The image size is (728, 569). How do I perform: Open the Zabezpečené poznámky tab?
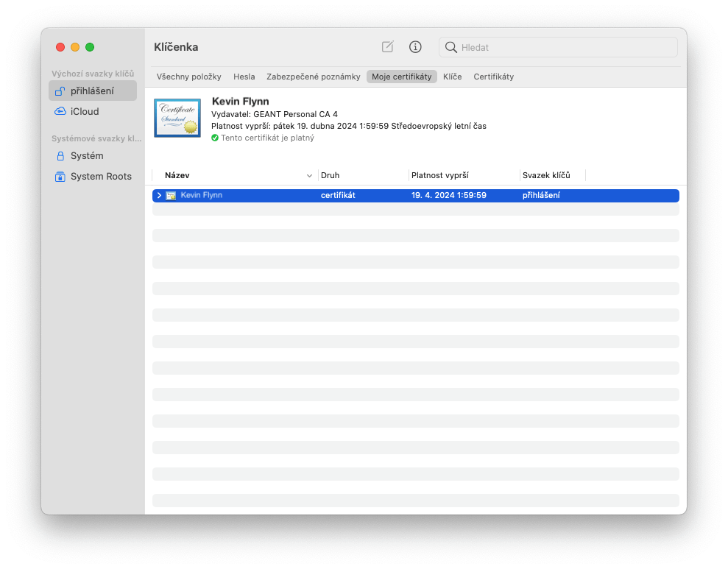click(314, 77)
